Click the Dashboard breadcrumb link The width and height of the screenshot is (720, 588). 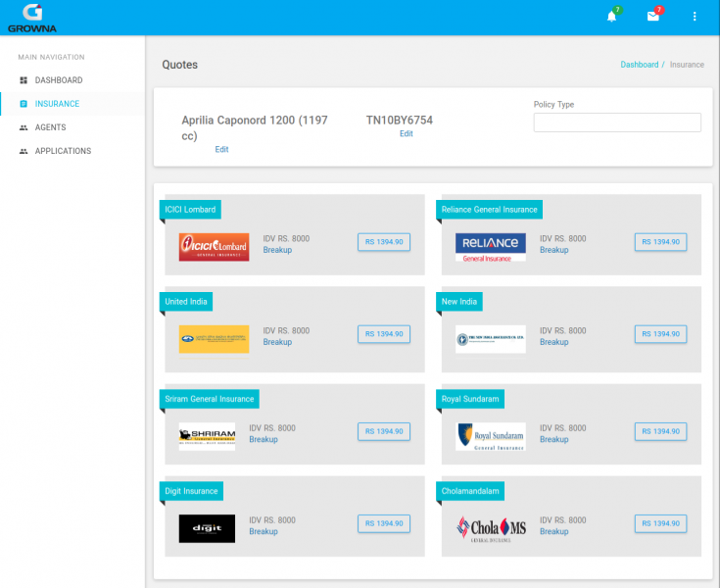click(x=639, y=65)
